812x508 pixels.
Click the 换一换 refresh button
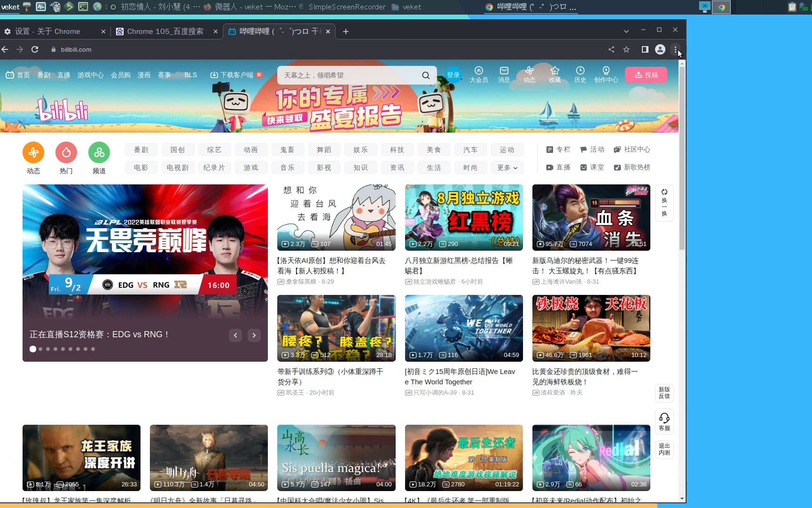664,203
